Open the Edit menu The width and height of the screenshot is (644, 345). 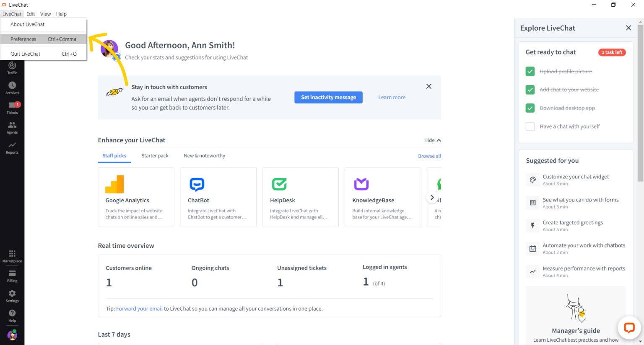pos(31,14)
